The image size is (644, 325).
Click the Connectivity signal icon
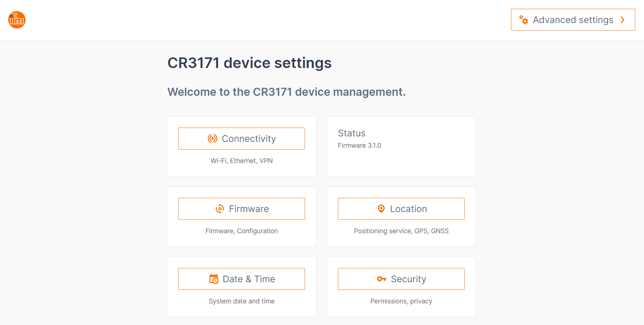coord(213,139)
